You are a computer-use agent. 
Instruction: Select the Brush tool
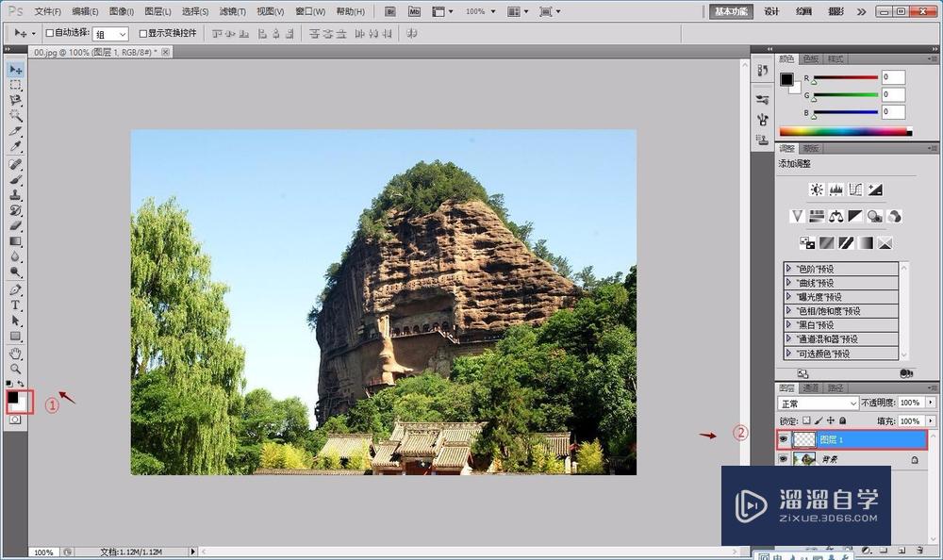coord(16,179)
